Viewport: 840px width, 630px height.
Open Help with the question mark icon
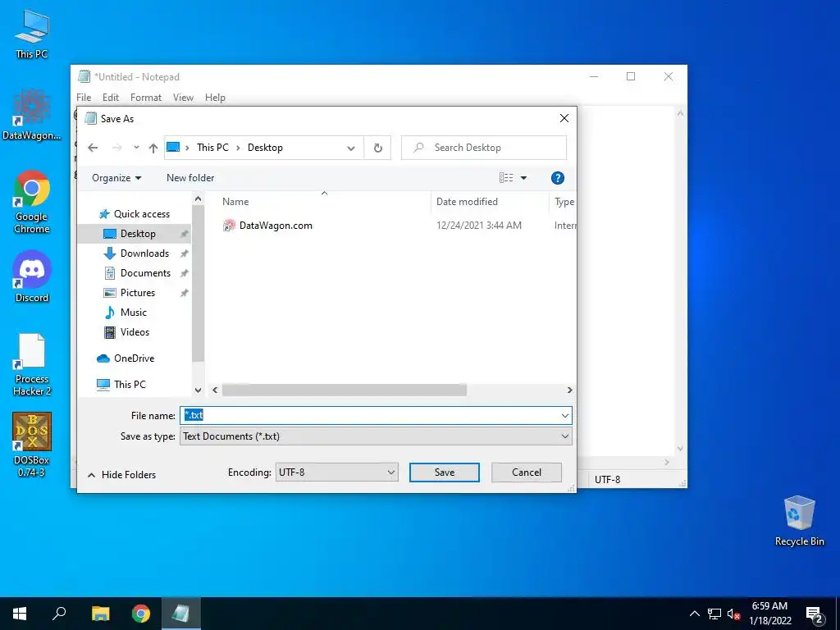click(557, 178)
